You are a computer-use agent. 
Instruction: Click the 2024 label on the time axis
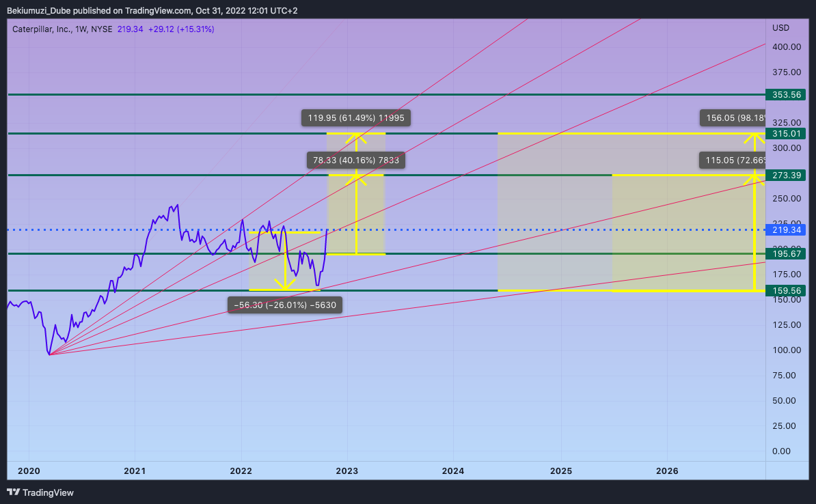pyautogui.click(x=453, y=471)
